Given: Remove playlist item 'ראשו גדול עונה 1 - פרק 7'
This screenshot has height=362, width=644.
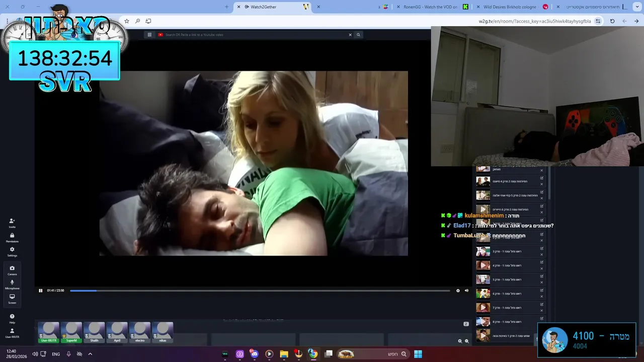Looking at the screenshot, I should pyautogui.click(x=542, y=311).
